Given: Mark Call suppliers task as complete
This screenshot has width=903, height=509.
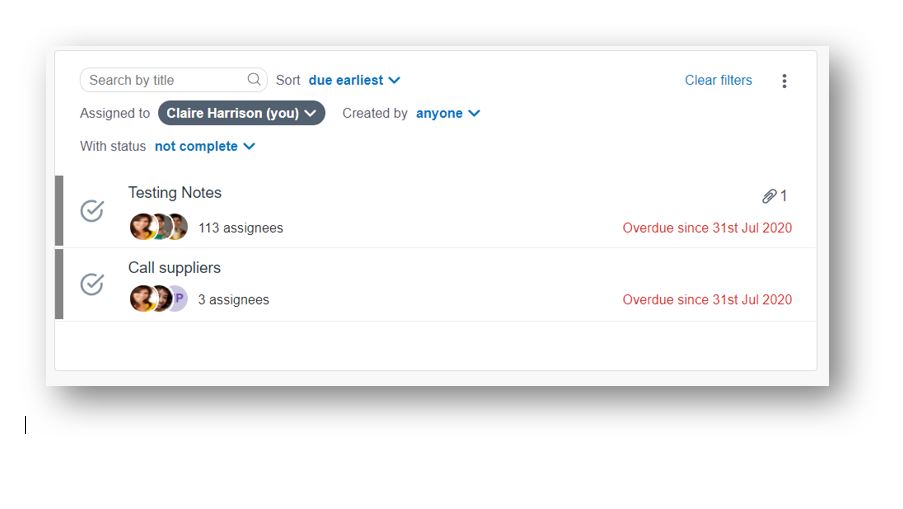Looking at the screenshot, I should (92, 284).
